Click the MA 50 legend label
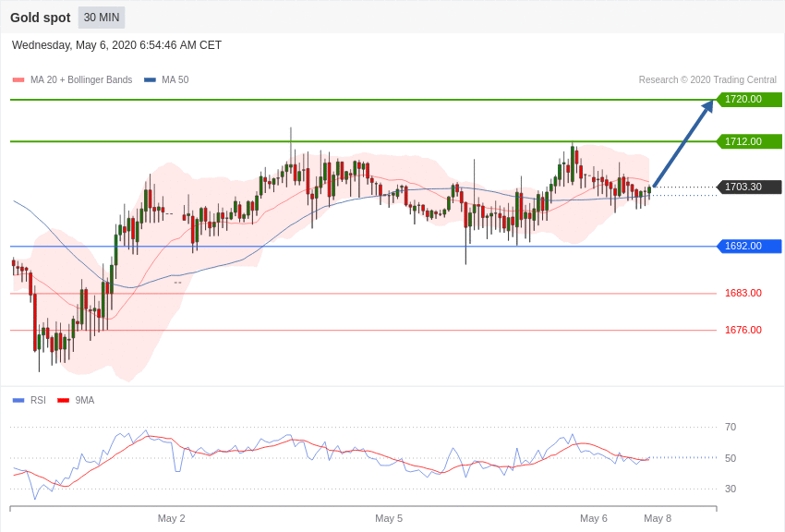Screen dimensions: 785x532 point(175,79)
